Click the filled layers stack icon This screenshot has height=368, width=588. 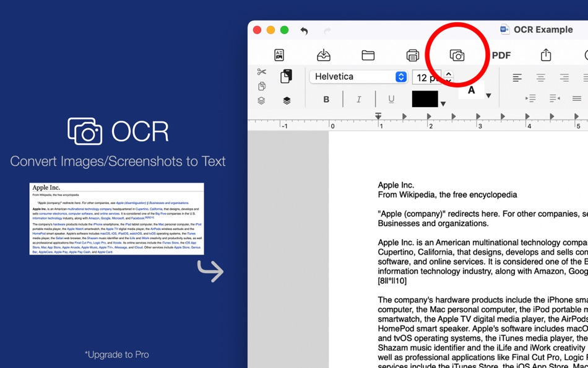click(287, 100)
